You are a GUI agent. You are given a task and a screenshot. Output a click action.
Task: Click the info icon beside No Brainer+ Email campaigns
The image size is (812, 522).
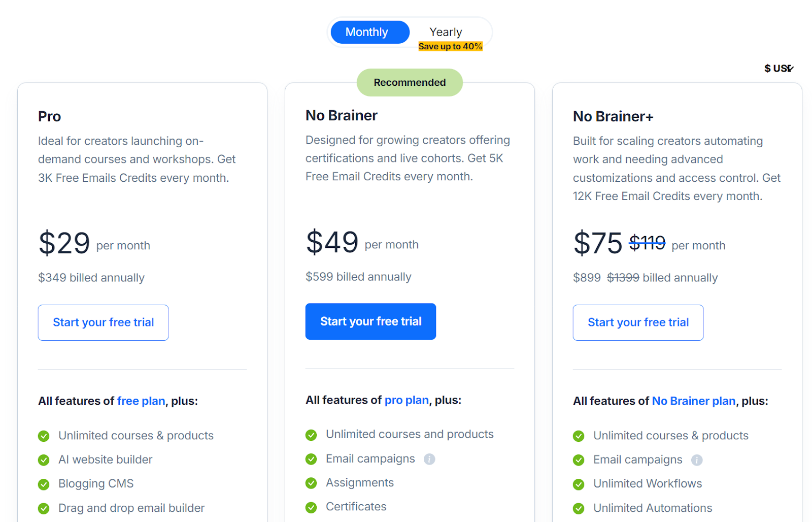click(697, 460)
